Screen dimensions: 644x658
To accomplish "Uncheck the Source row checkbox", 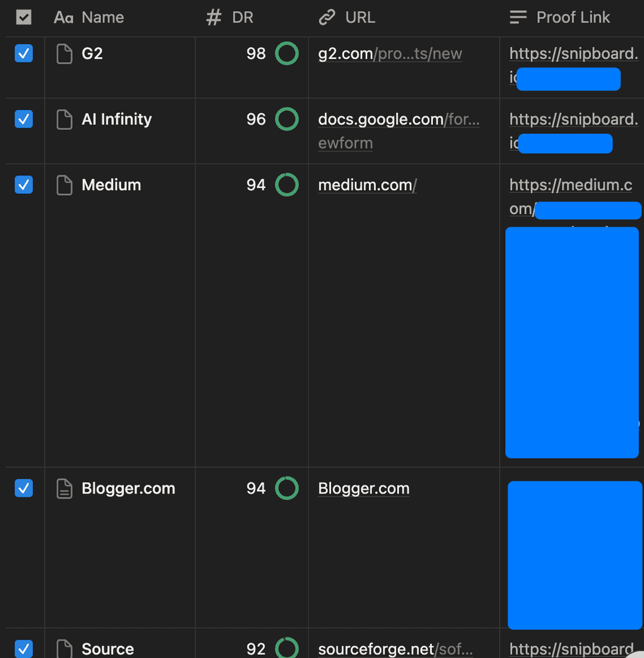I will [23, 648].
